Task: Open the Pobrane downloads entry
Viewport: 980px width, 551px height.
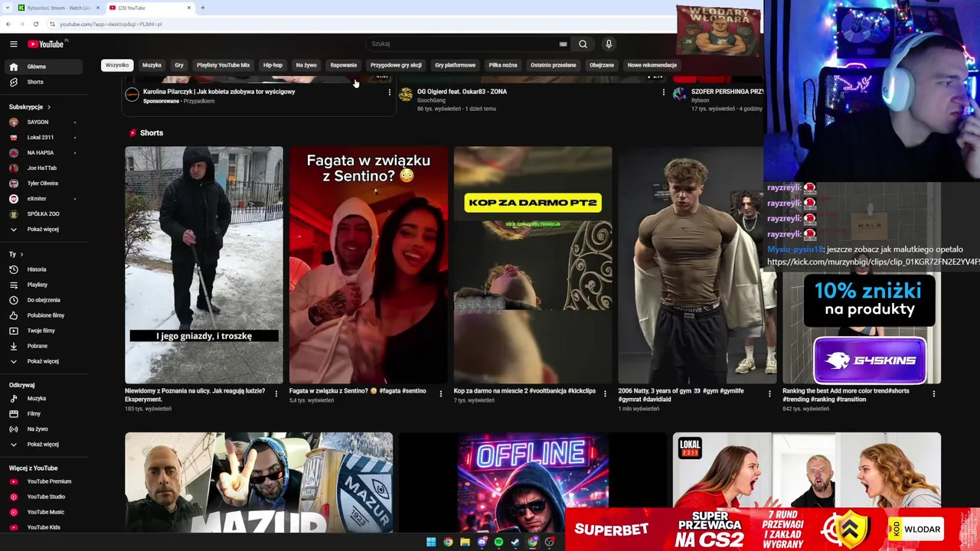Action: (x=42, y=346)
